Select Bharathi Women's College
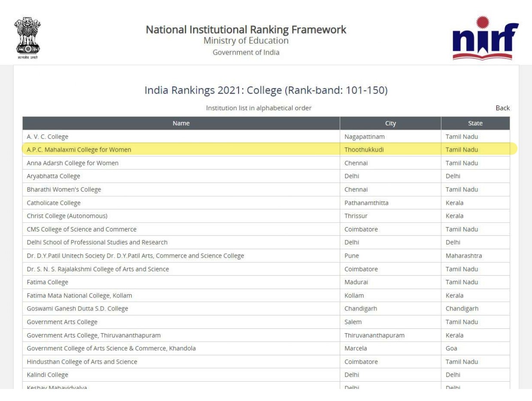 coord(64,189)
